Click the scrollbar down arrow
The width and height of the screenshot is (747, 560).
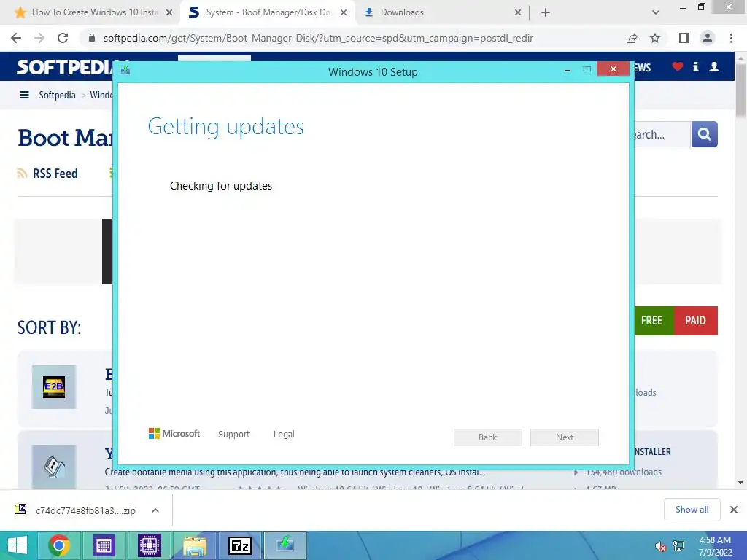(741, 483)
